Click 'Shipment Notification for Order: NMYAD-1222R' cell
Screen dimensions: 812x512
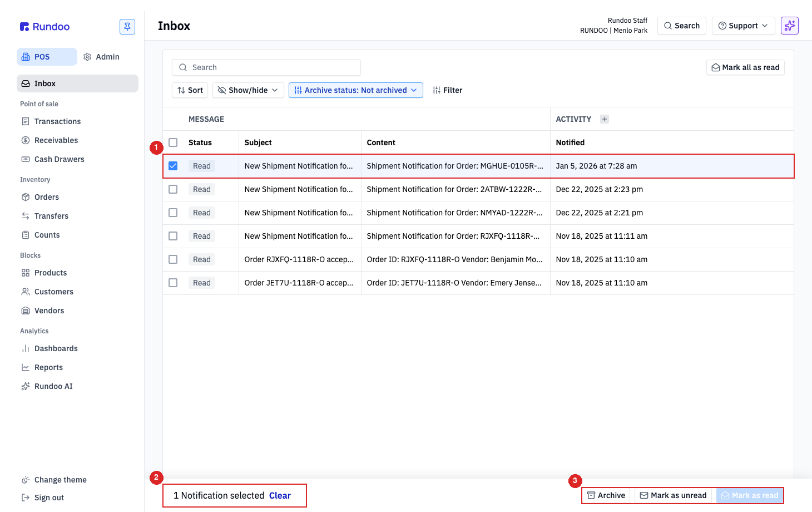click(x=455, y=213)
